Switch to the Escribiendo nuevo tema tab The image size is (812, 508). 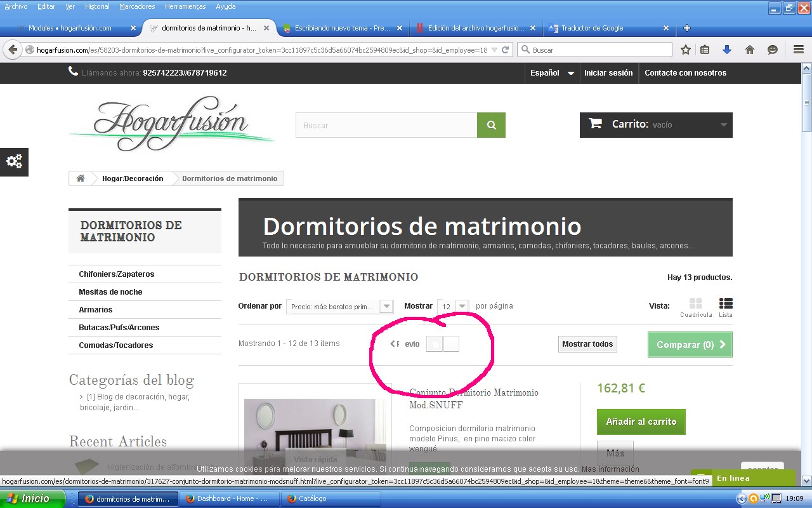[343, 28]
